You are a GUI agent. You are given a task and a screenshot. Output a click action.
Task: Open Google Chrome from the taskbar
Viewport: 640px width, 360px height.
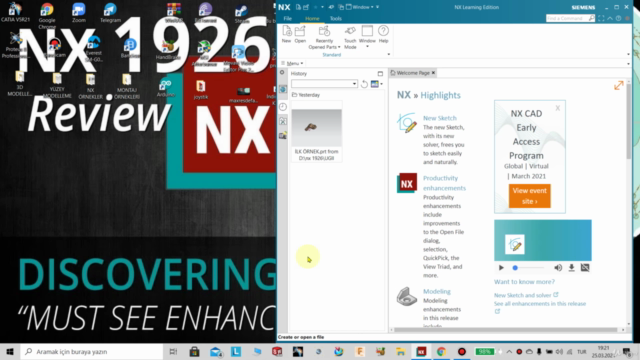click(x=441, y=351)
